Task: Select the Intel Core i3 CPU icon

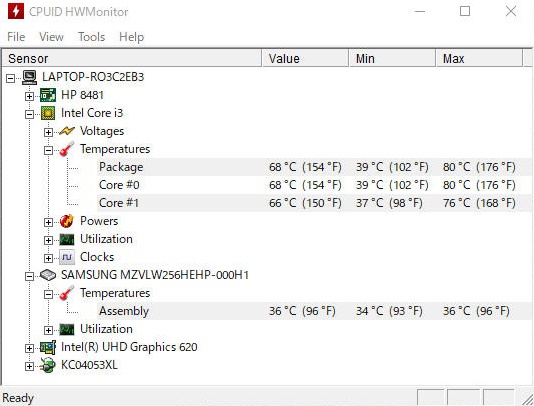Action: [x=48, y=113]
